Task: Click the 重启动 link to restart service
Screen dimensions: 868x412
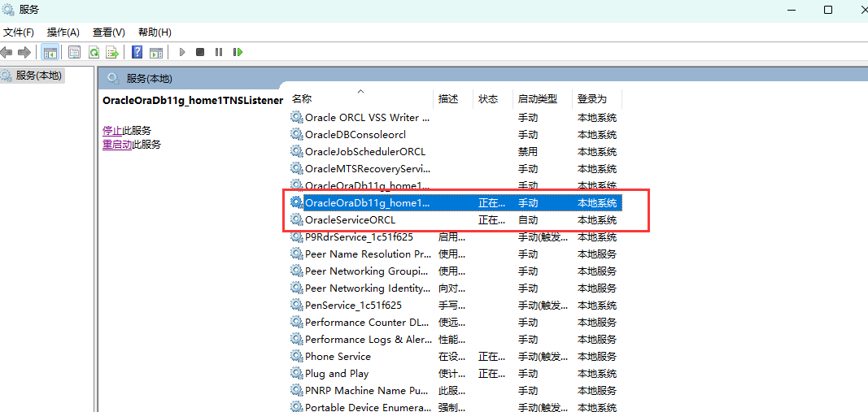Action: coord(117,145)
